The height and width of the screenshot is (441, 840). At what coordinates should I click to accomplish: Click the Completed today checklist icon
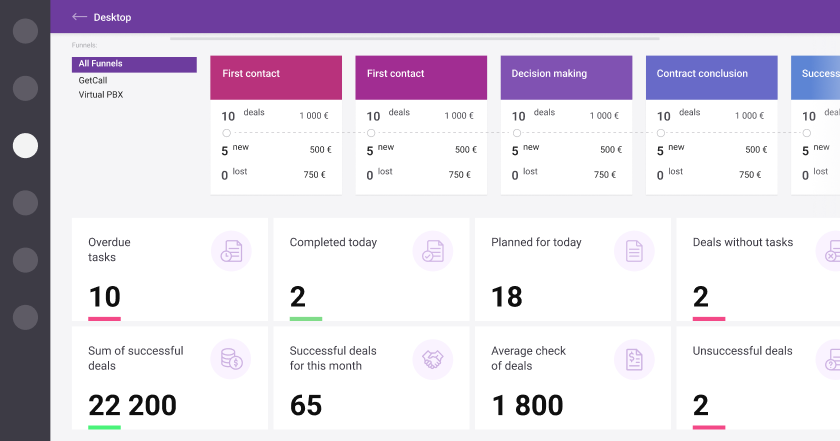click(433, 251)
